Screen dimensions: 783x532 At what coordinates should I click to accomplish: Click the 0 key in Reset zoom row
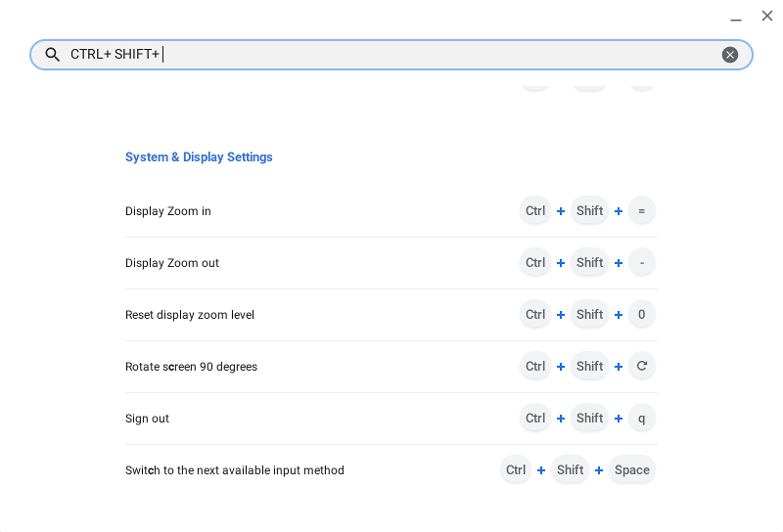coord(642,314)
